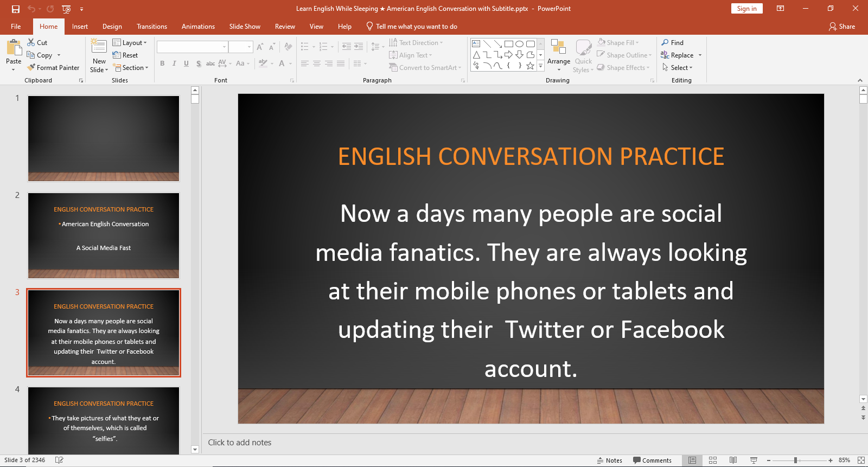The height and width of the screenshot is (467, 868).
Task: Click the zoom slider handle
Action: click(x=795, y=460)
